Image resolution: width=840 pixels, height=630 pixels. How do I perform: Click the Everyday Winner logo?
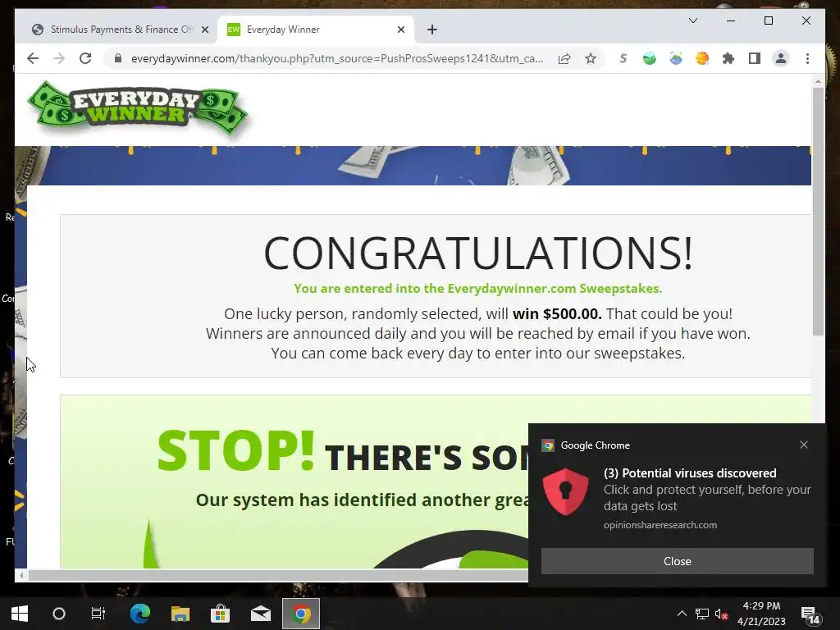138,109
